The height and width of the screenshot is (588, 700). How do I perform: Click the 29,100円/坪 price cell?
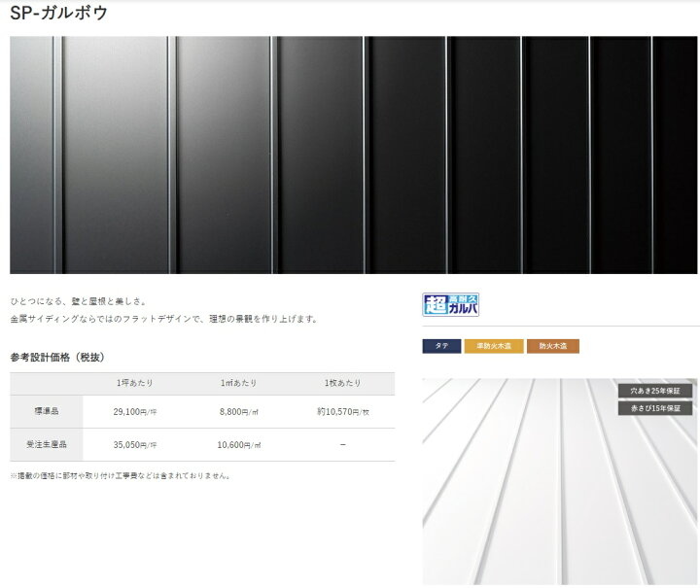[135, 412]
